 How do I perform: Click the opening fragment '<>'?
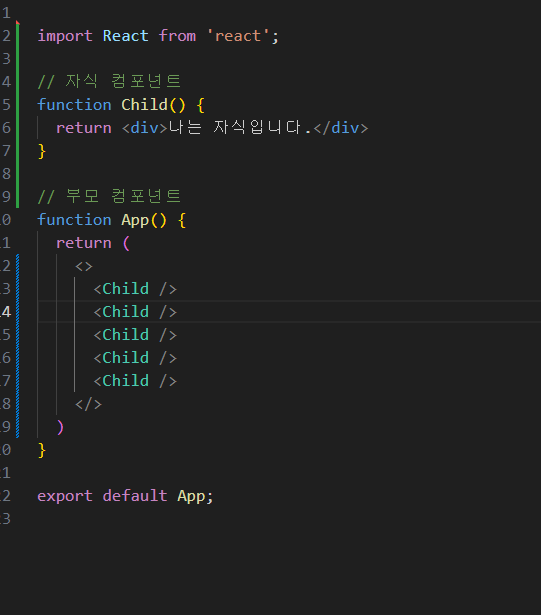(84, 266)
